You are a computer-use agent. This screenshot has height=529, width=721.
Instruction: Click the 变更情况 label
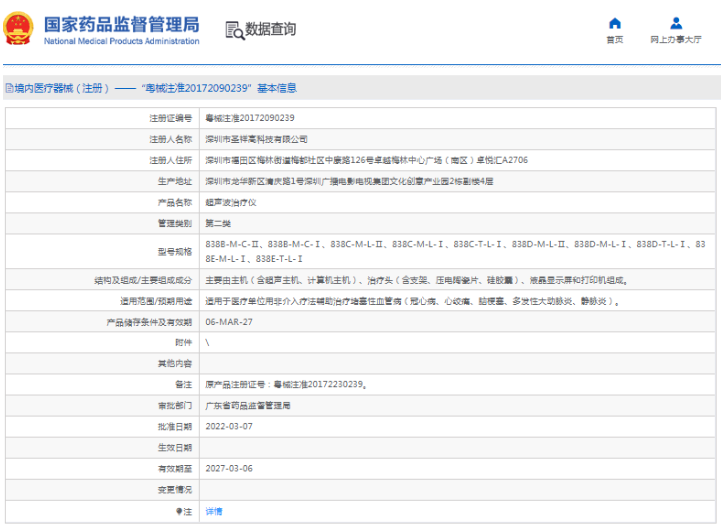(x=175, y=489)
